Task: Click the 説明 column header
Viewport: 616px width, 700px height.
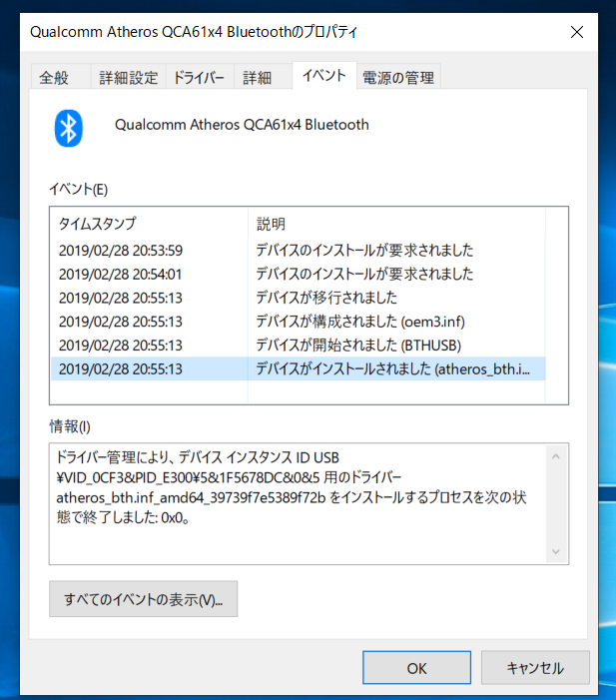Action: tap(396, 224)
